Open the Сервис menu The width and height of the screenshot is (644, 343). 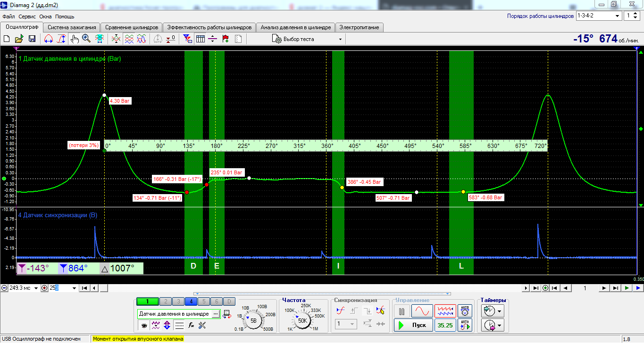click(27, 16)
